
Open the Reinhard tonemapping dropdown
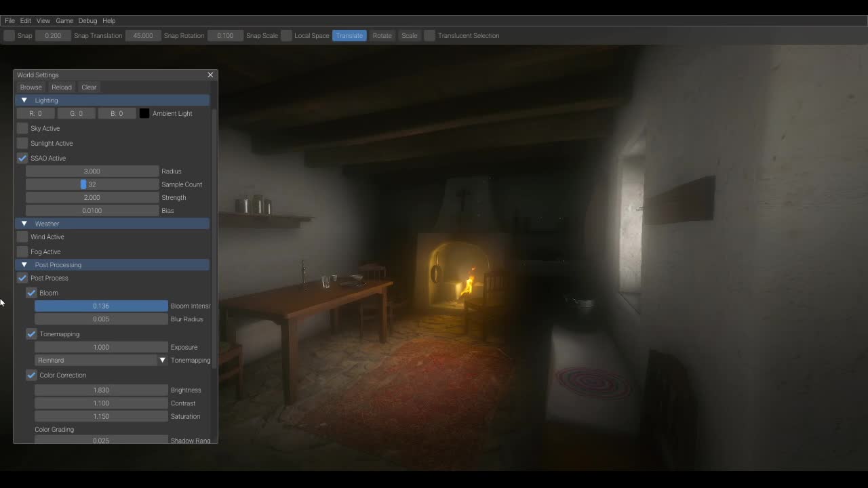click(x=101, y=361)
